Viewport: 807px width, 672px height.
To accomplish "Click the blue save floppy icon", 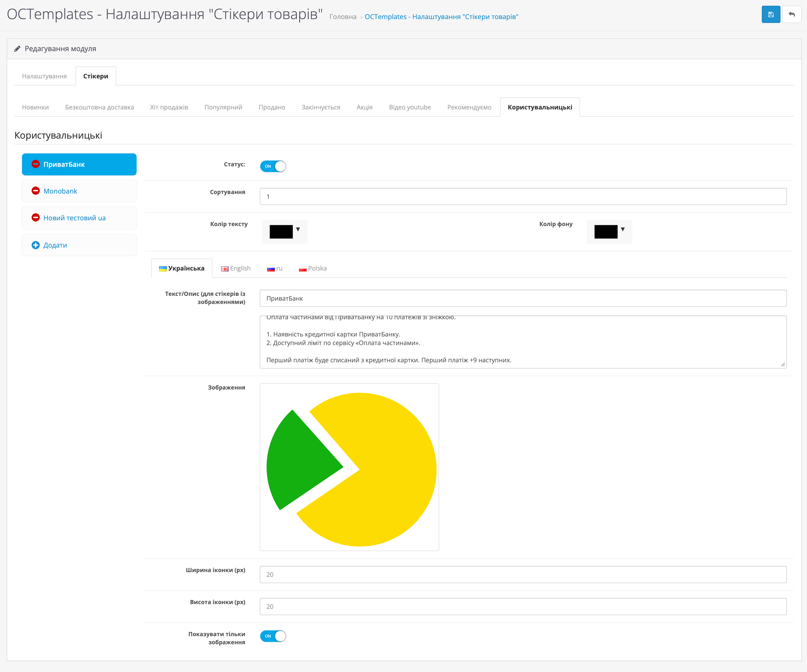I will [x=770, y=15].
